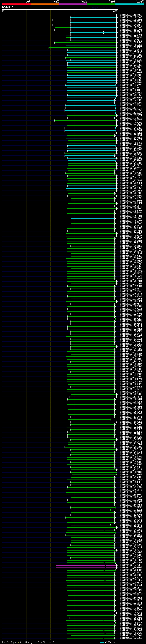Click the orange ~40% identity legend segment
The height and width of the screenshot is (644, 146).
click(45, 4)
